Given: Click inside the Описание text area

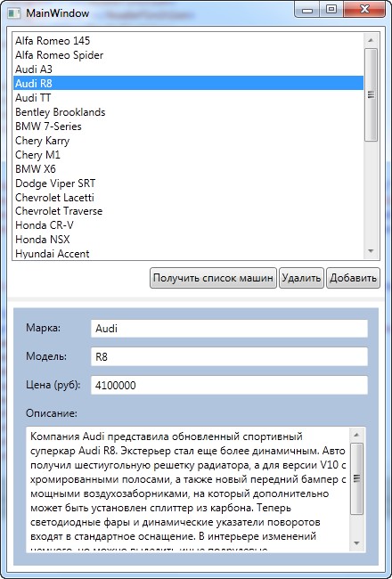Looking at the screenshot, I should [x=188, y=490].
